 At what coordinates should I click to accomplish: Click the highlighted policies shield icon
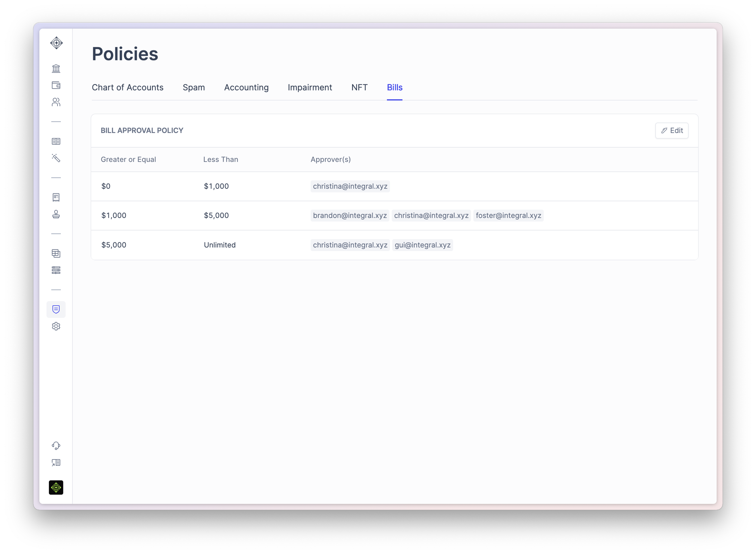pos(56,309)
